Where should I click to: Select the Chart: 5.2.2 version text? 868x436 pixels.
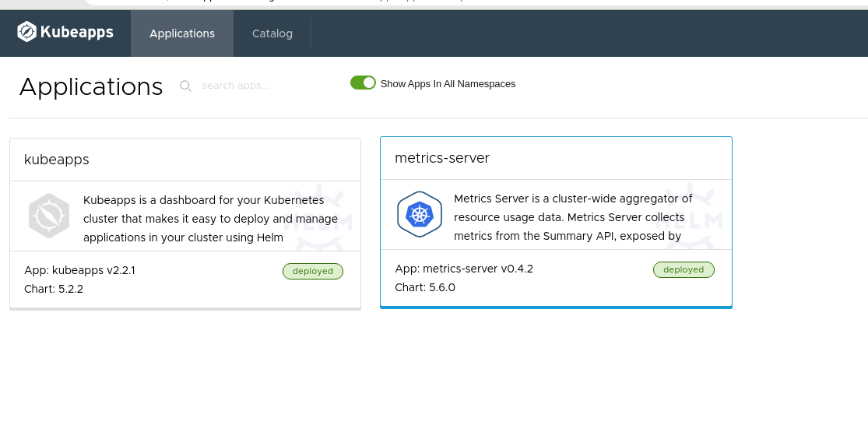[x=54, y=289]
